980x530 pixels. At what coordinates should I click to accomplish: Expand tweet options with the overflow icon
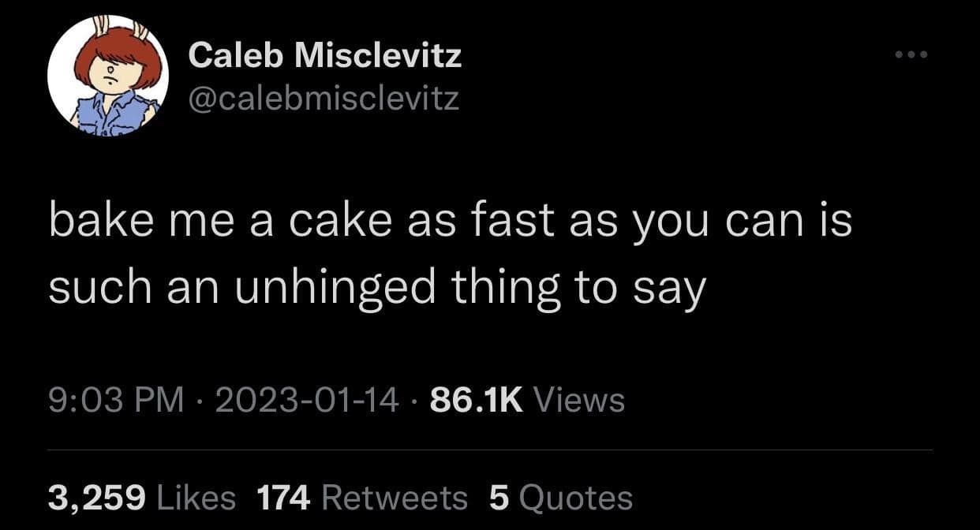click(913, 54)
